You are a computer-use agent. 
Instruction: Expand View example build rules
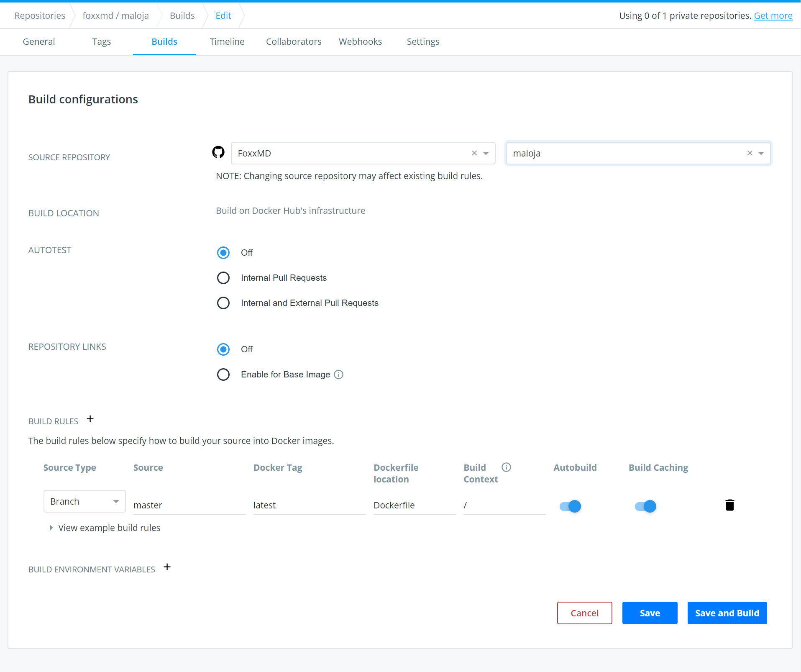pyautogui.click(x=105, y=528)
